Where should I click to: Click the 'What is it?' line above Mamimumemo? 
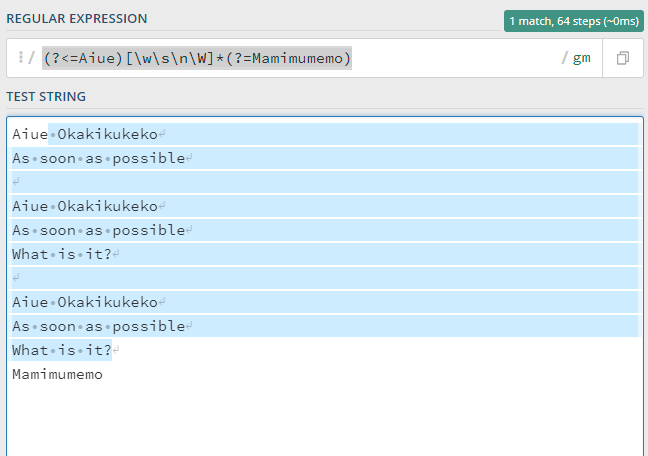[62, 351]
